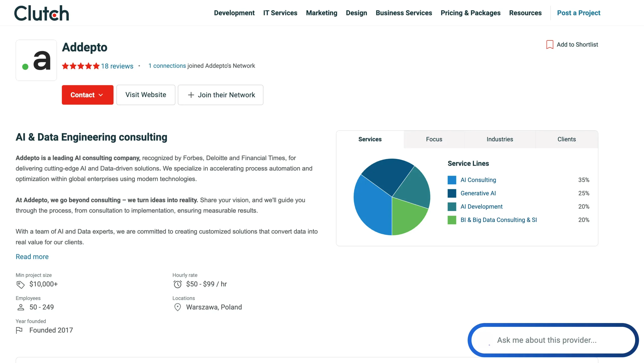Click the clock icon beside the hourly rate
644x363 pixels.
coord(178,284)
